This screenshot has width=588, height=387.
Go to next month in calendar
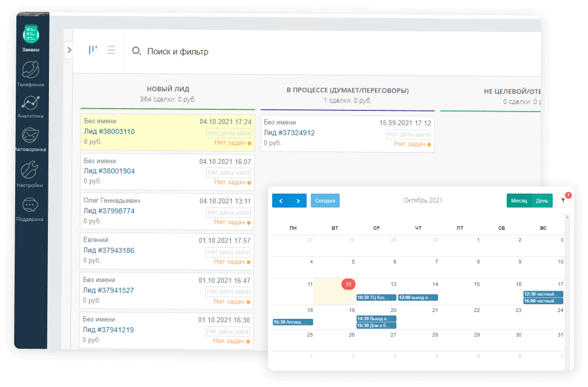coord(298,201)
